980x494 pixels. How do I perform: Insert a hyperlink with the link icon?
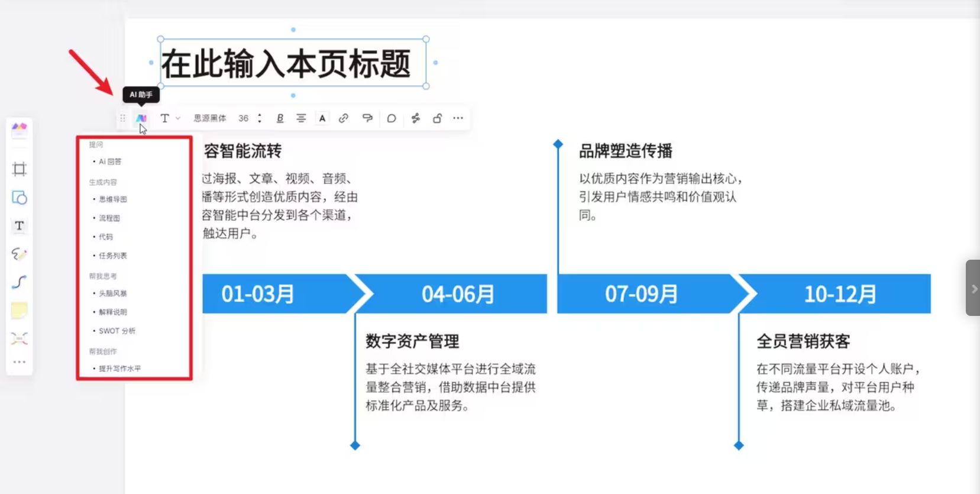[x=344, y=118]
